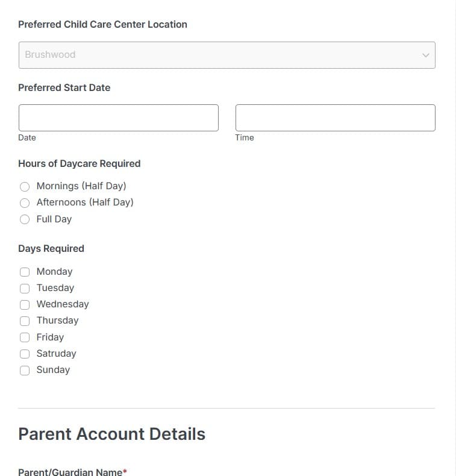Toggle the Friday checkbox
Screen dimensions: 456x476
[x=25, y=337]
